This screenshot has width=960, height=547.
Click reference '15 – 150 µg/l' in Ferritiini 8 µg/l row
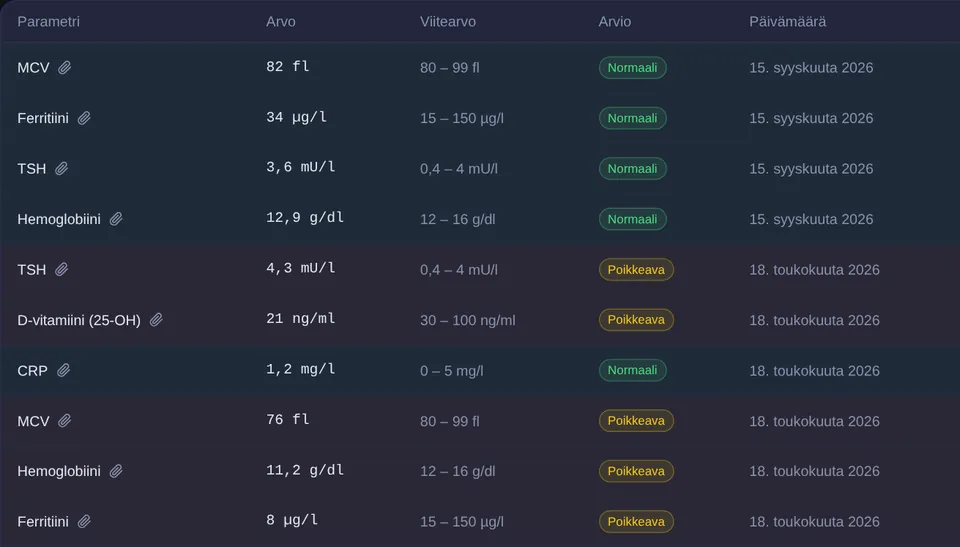coord(462,522)
